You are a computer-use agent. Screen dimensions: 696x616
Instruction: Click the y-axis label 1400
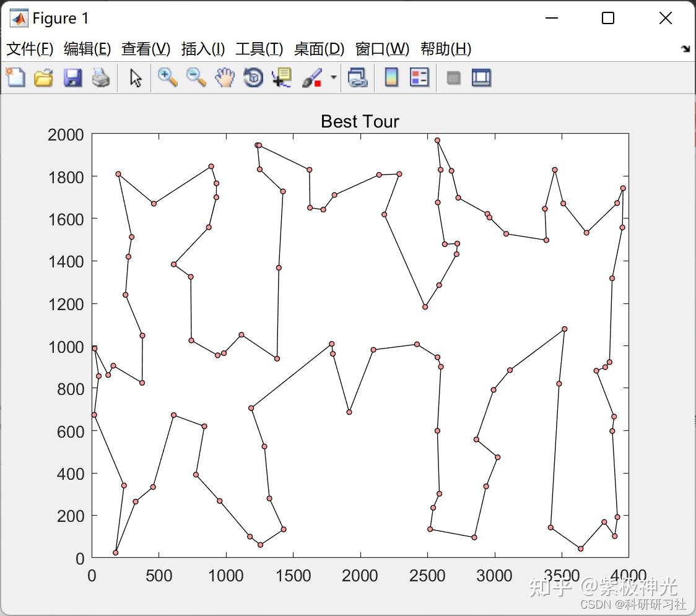click(66, 262)
